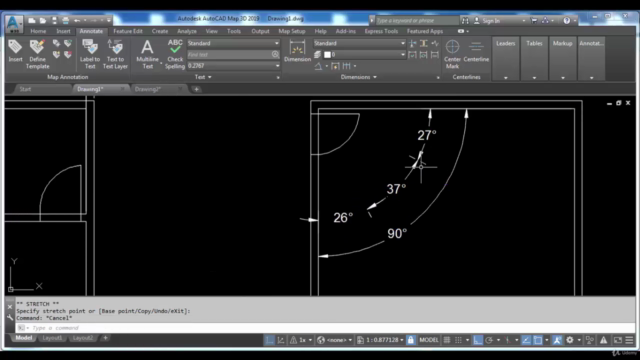Click the customization hamburger icon in status bar
The image size is (640, 360).
tap(629, 340)
